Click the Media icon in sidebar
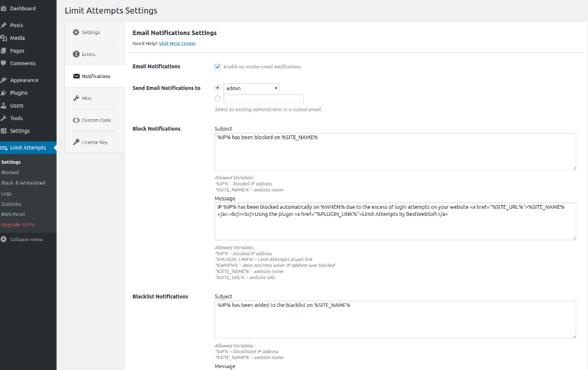This screenshot has width=588, height=370. pos(4,38)
